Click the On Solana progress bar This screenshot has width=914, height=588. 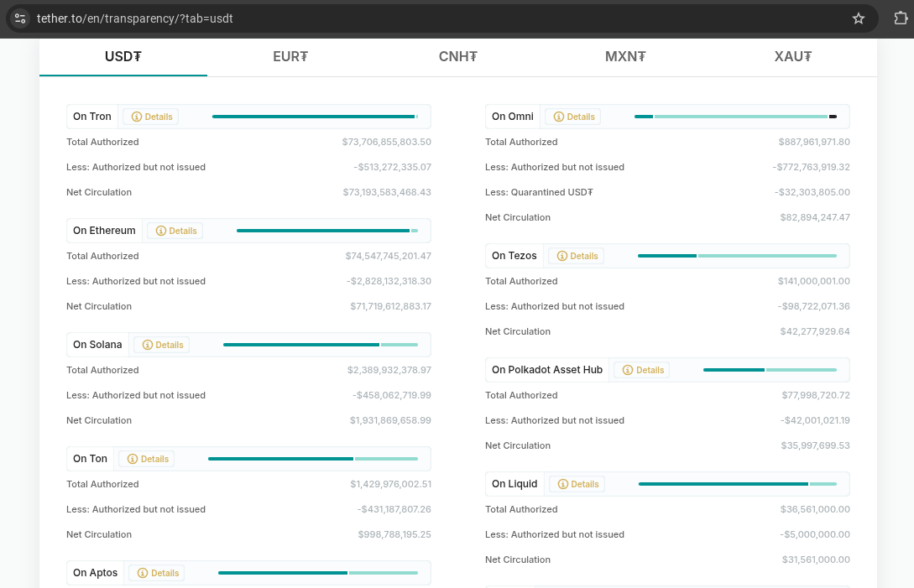pos(321,345)
